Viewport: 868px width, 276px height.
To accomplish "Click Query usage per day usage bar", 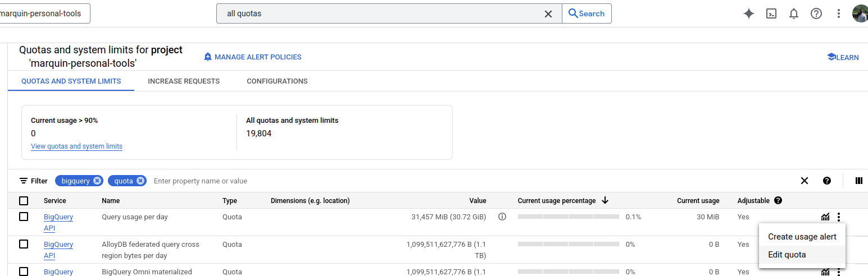I will coord(569,217).
